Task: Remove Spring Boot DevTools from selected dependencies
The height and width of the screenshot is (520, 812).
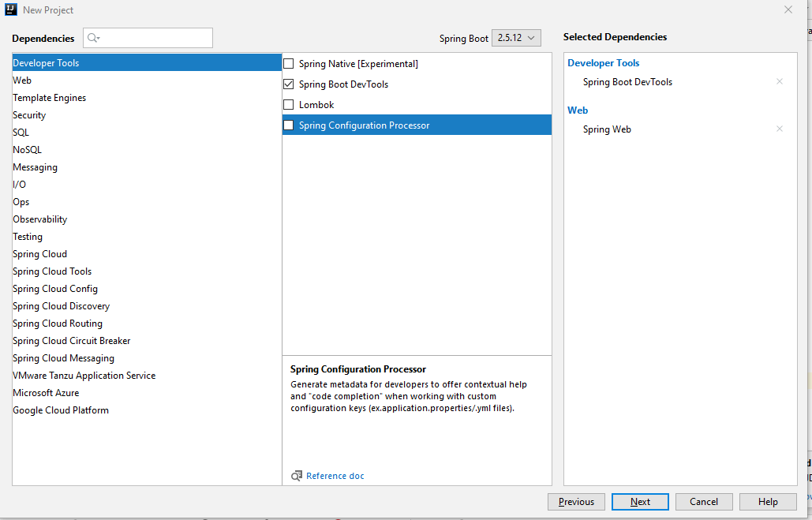Action: [780, 81]
